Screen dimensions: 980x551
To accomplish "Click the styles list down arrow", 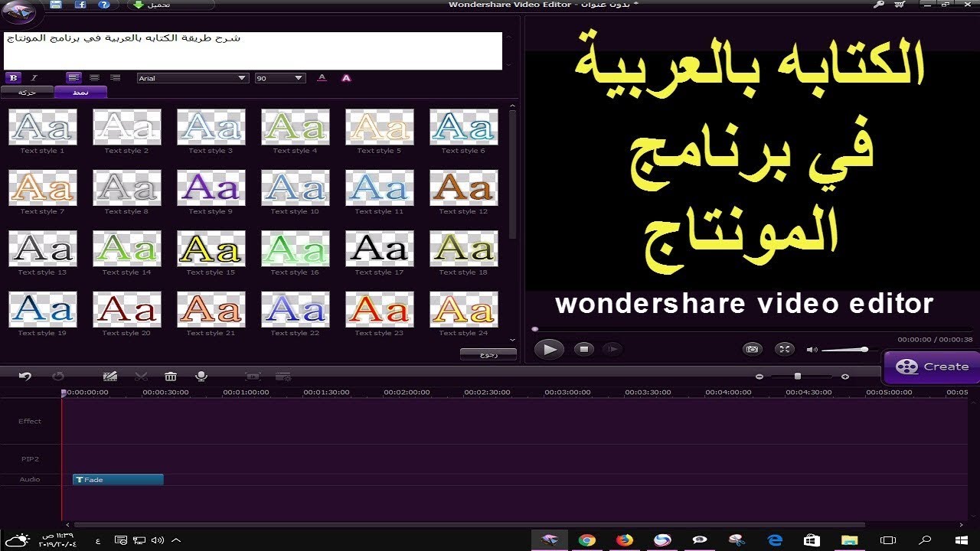I will coord(512,340).
